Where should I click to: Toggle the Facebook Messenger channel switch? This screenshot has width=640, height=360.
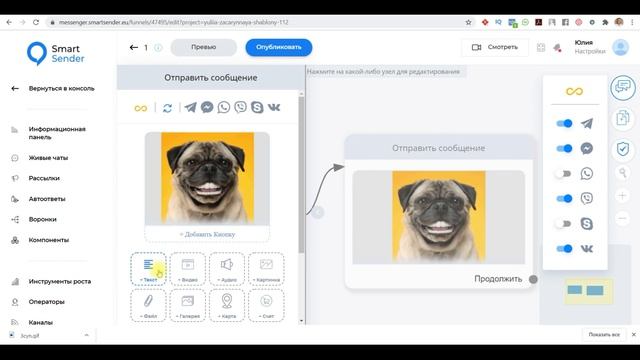pyautogui.click(x=564, y=149)
